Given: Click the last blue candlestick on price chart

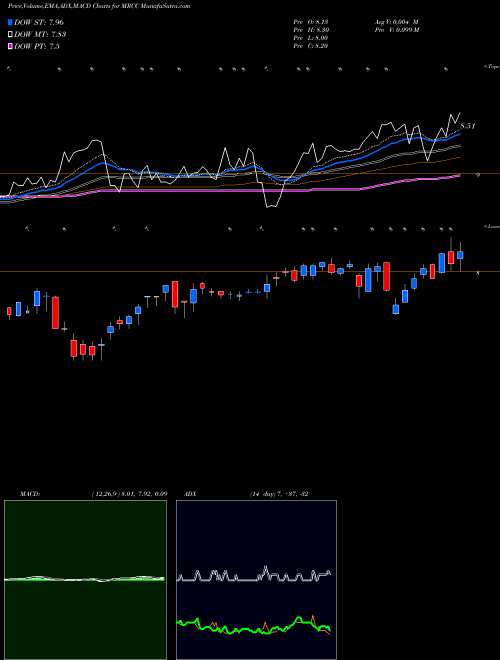Looking at the screenshot, I should coord(460,255).
